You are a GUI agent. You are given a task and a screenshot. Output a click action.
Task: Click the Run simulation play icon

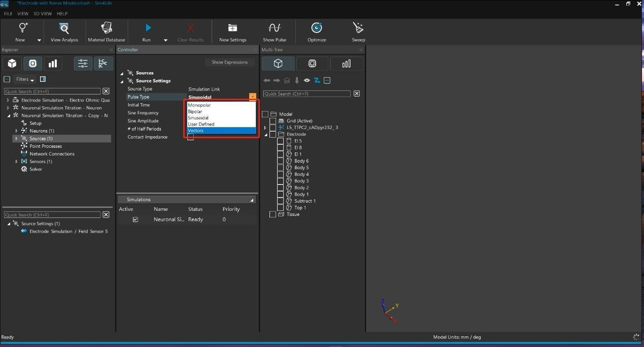[x=148, y=28]
